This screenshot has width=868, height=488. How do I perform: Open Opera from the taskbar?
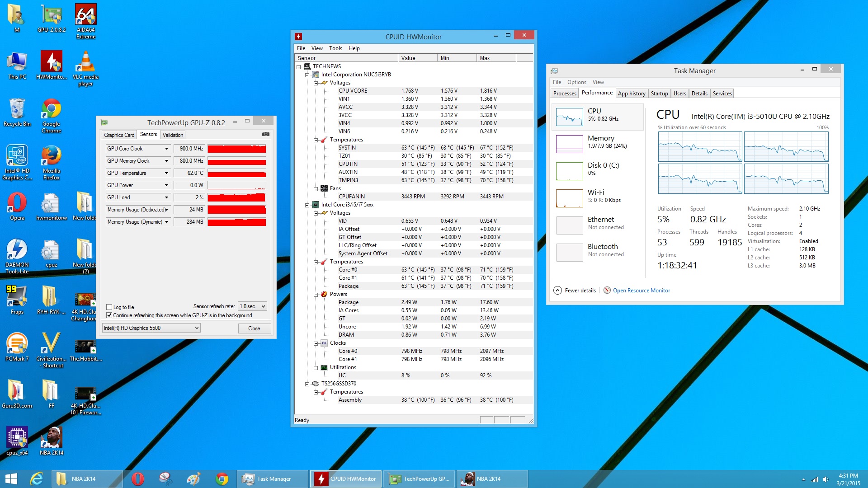point(138,479)
